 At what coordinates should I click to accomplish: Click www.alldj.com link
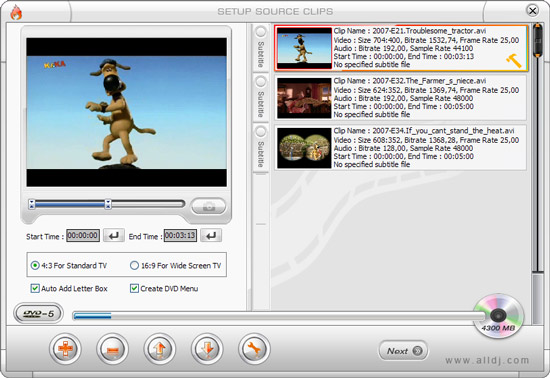(x=487, y=360)
